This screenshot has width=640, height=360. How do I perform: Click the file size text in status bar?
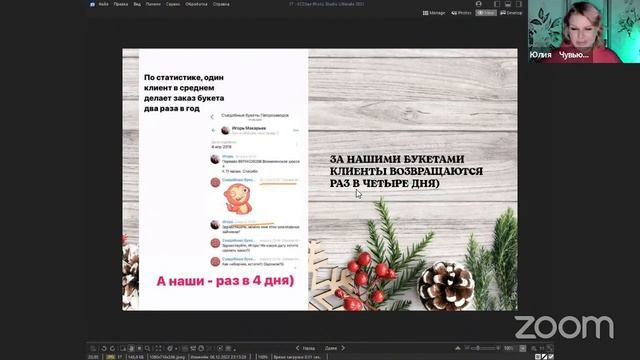tap(136, 357)
